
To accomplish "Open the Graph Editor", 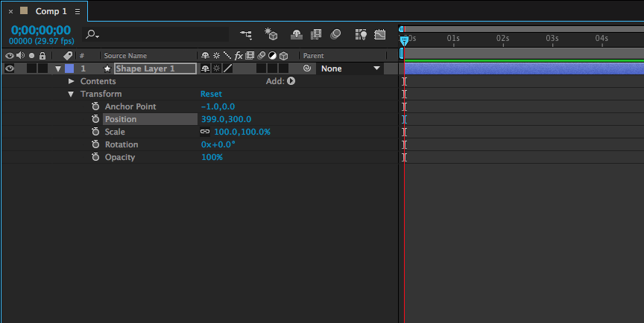I will click(380, 34).
